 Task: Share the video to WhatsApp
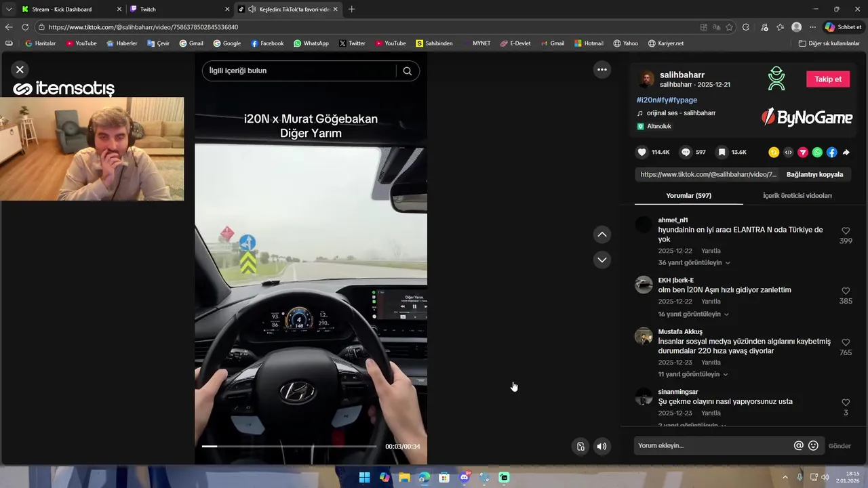[817, 152]
